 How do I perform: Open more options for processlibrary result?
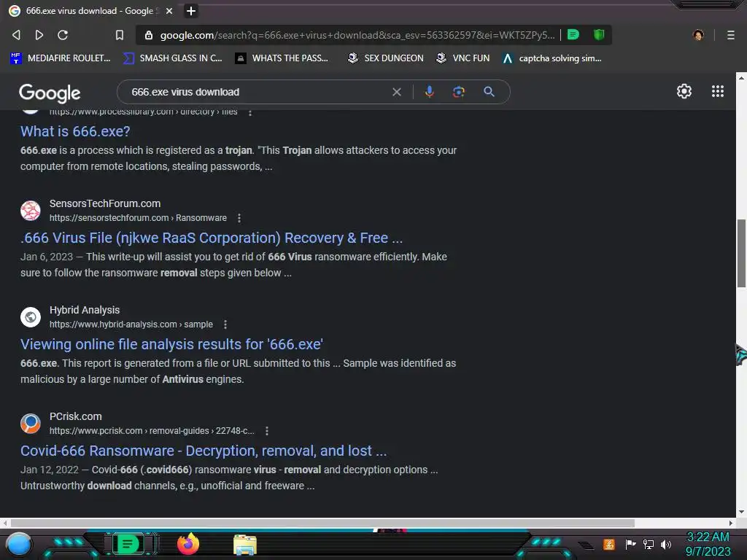250,112
